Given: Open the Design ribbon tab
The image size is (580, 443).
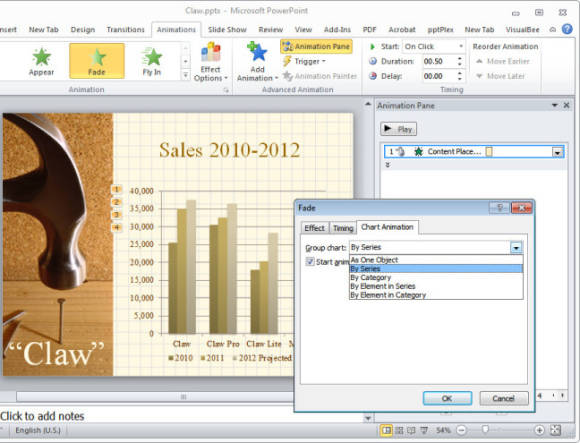Looking at the screenshot, I should coord(83,30).
